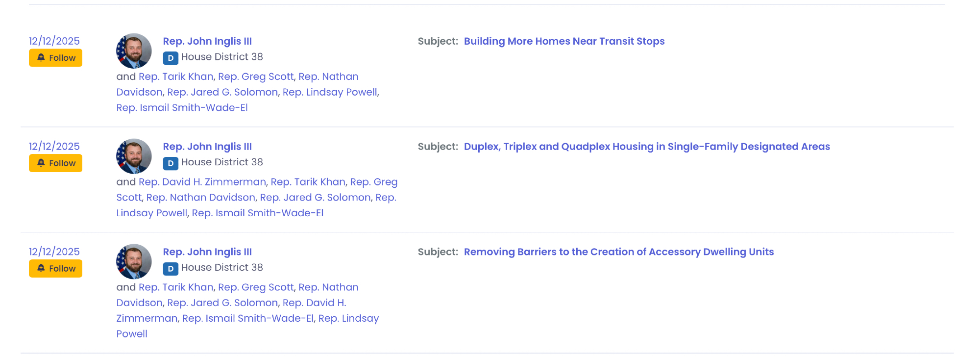Viewport: 980px width, 357px height.
Task: Click the bell icon beside the Accessory Dwelling Units memo
Action: click(x=41, y=268)
